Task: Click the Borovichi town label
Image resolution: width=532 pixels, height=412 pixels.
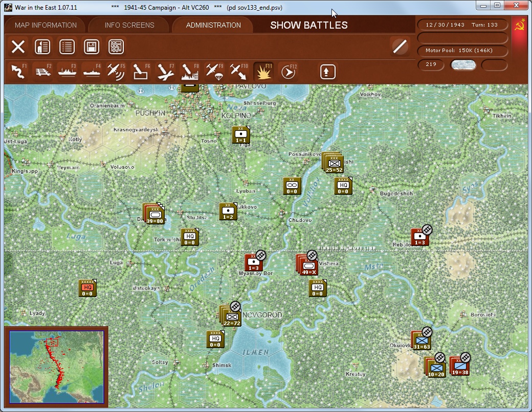Action: [483, 315]
